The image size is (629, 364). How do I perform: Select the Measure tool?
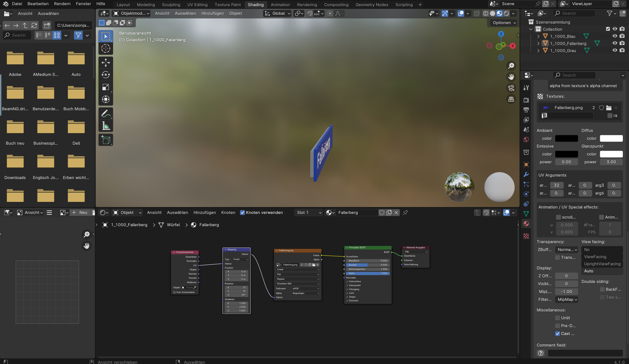(105, 126)
